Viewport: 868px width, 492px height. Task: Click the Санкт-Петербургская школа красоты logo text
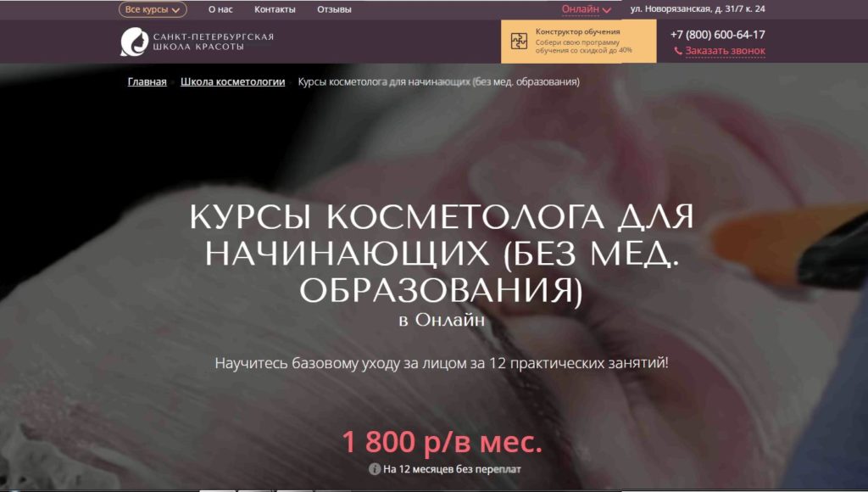coord(213,42)
